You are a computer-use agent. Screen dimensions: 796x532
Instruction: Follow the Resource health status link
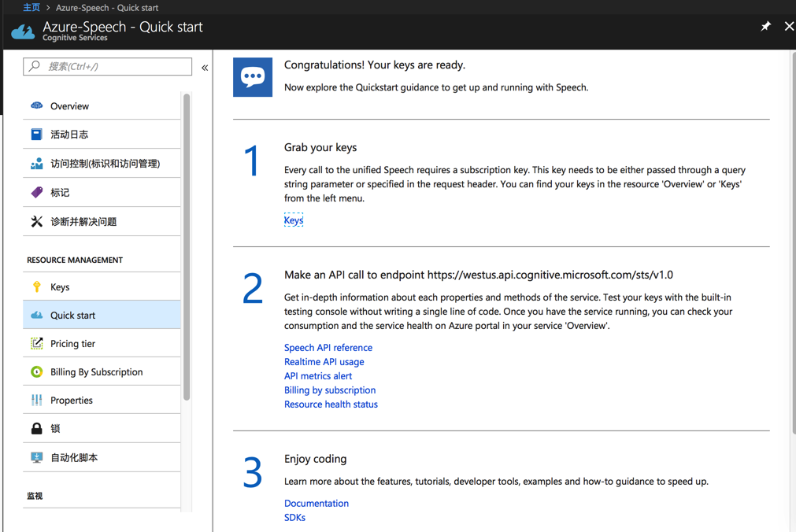[x=331, y=404]
